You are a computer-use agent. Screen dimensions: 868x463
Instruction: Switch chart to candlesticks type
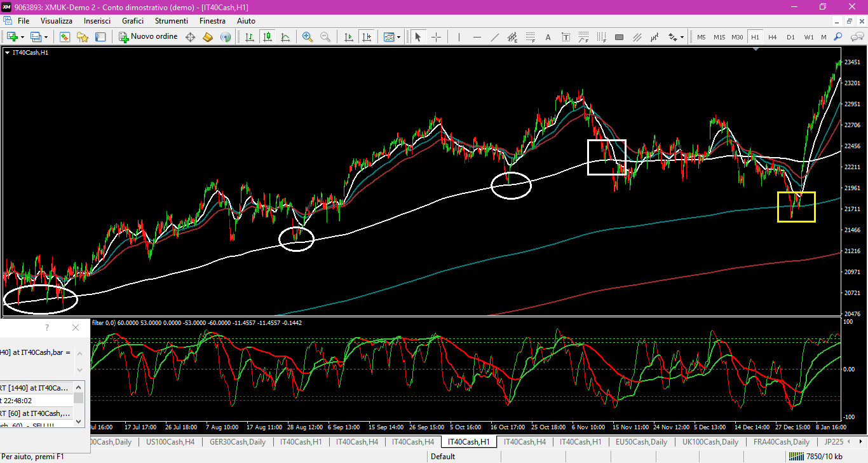click(268, 37)
